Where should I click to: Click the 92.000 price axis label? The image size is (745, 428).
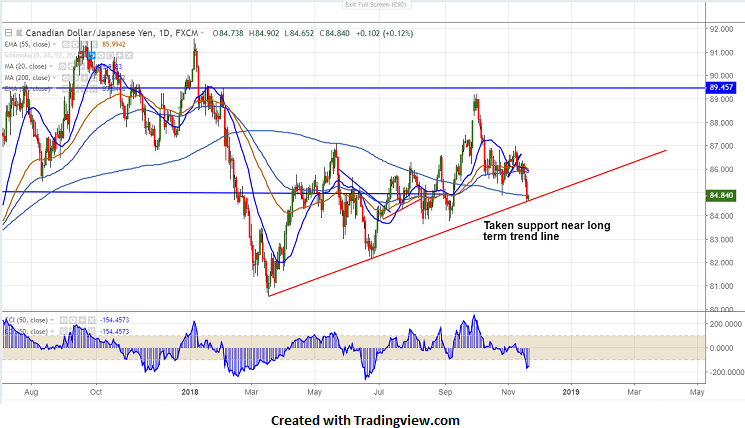(721, 29)
